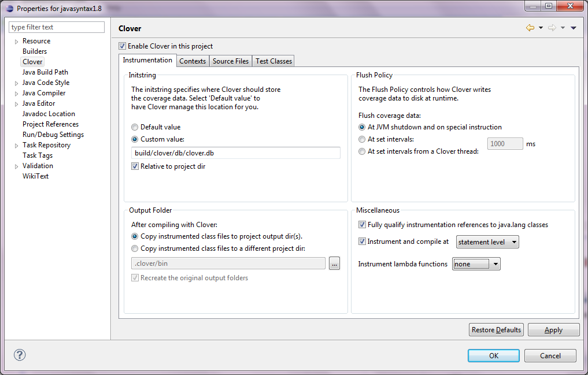The height and width of the screenshot is (375, 588).
Task: Click the Restore Defaults button
Action: pyautogui.click(x=496, y=330)
